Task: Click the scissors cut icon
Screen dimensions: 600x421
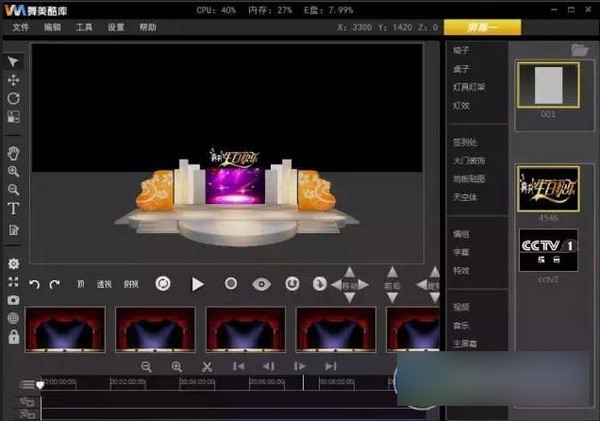Action: [207, 367]
